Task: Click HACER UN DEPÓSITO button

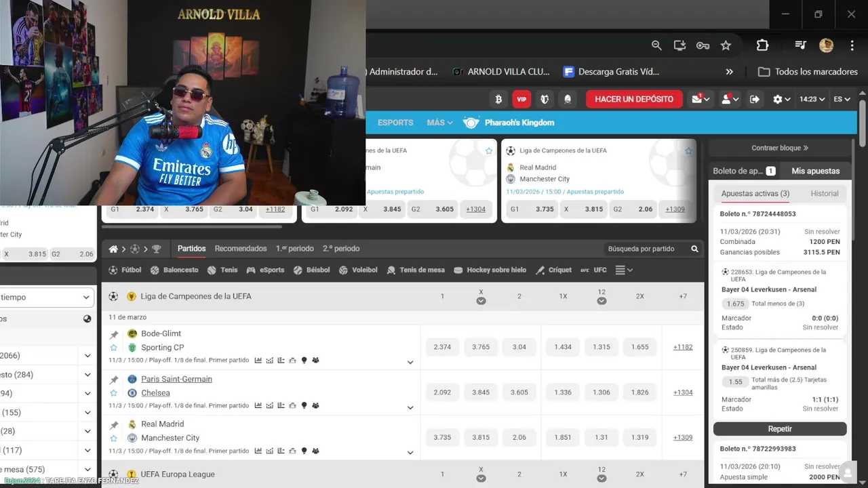Action: [634, 99]
